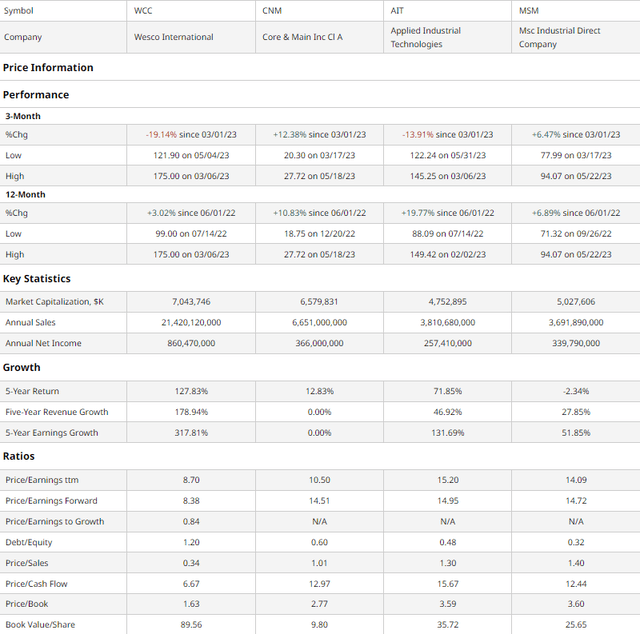Viewport: 640px width, 634px height.
Task: Select Wesco International company name
Action: point(173,37)
